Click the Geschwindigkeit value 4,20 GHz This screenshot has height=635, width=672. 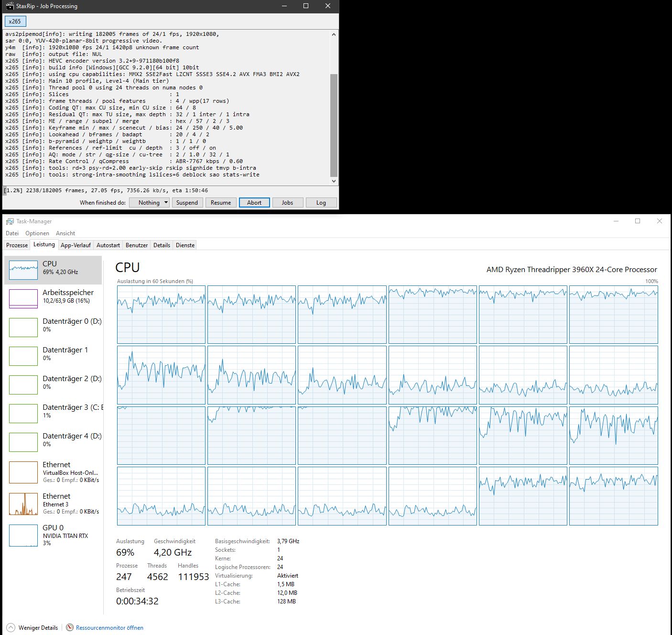[x=173, y=552]
